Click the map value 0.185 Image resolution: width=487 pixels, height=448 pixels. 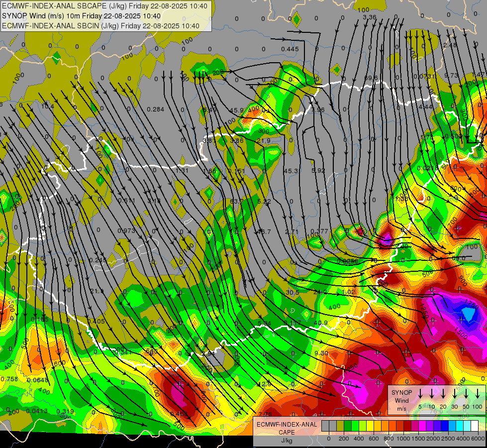point(40,320)
